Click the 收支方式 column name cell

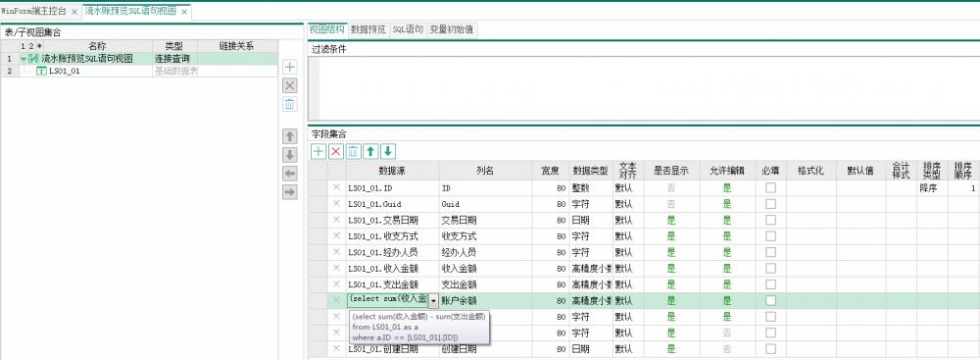[486, 236]
